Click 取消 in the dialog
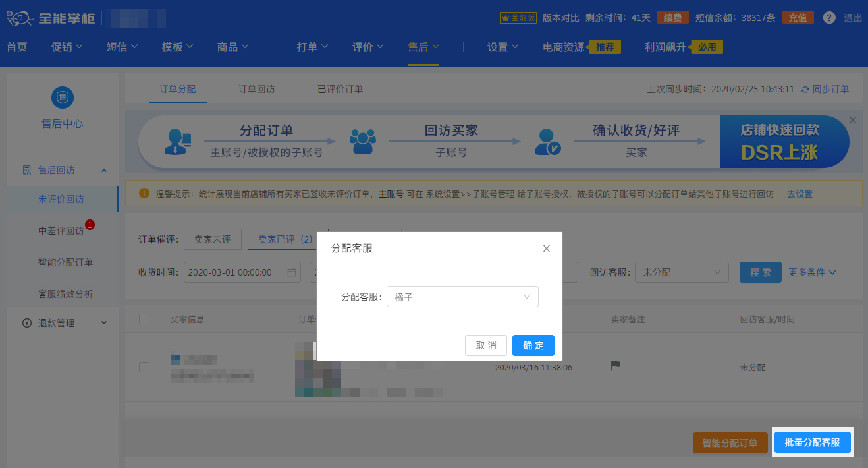868x468 pixels. (x=486, y=345)
